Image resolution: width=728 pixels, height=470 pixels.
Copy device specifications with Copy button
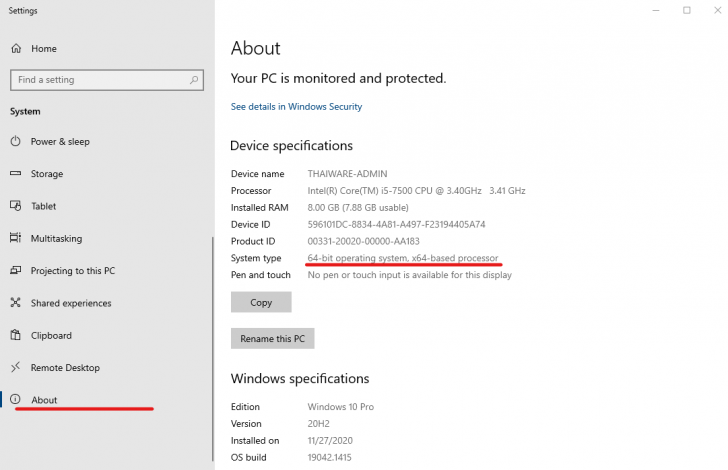[261, 302]
